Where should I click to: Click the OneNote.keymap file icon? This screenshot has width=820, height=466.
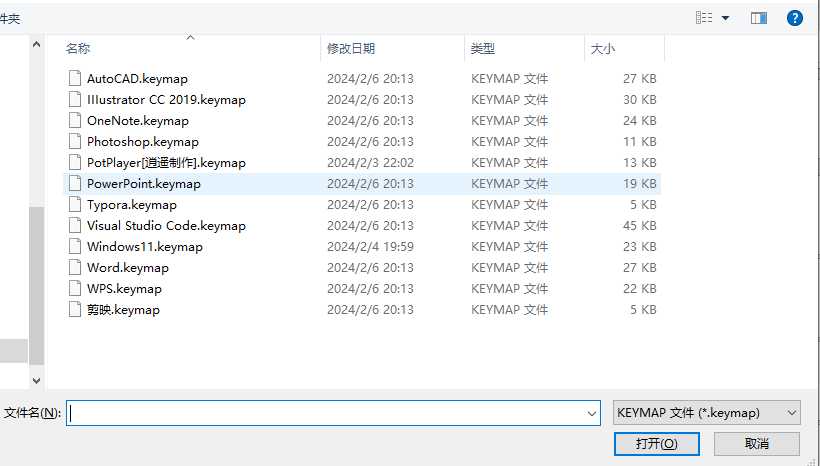75,120
